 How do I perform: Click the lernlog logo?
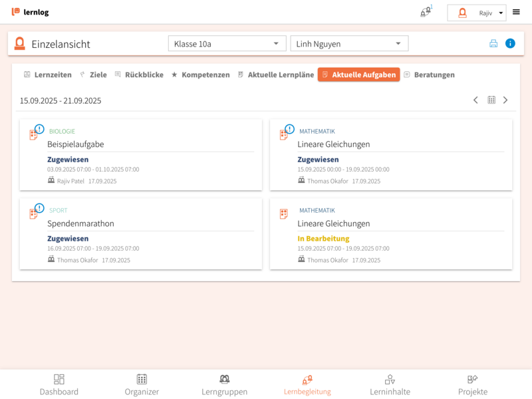[x=30, y=12]
